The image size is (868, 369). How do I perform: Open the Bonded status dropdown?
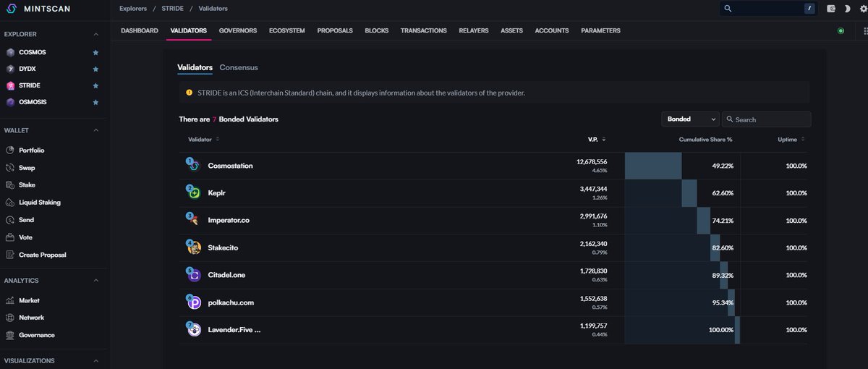click(x=690, y=119)
